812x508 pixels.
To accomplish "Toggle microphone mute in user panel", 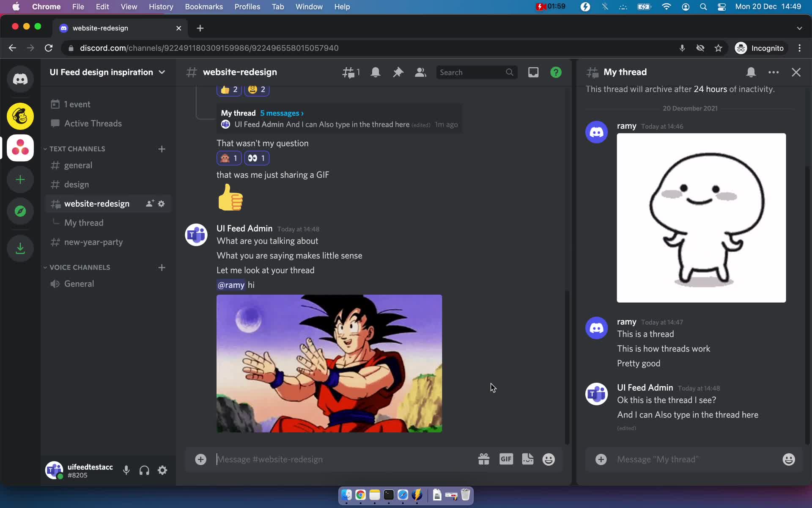I will [126, 470].
